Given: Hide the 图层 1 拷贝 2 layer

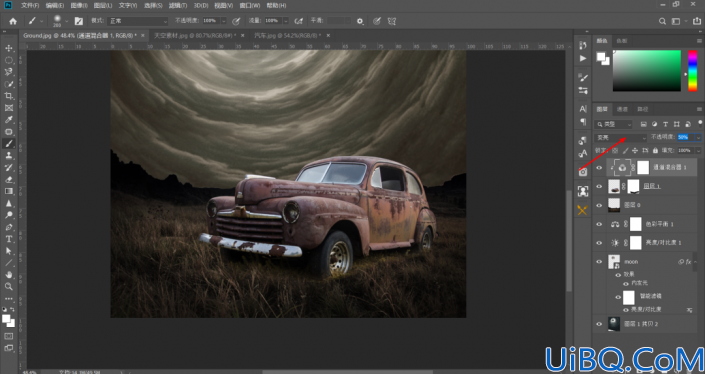Looking at the screenshot, I should (599, 324).
